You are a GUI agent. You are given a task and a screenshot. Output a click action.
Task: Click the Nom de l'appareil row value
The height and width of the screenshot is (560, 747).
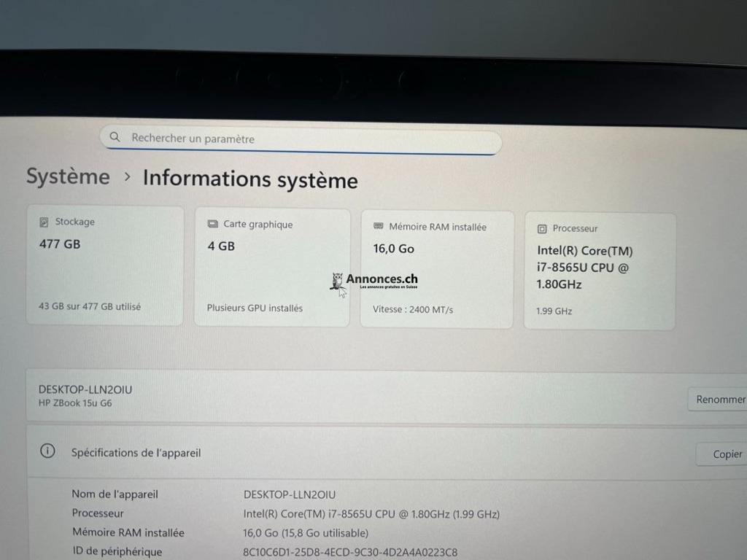(x=290, y=494)
